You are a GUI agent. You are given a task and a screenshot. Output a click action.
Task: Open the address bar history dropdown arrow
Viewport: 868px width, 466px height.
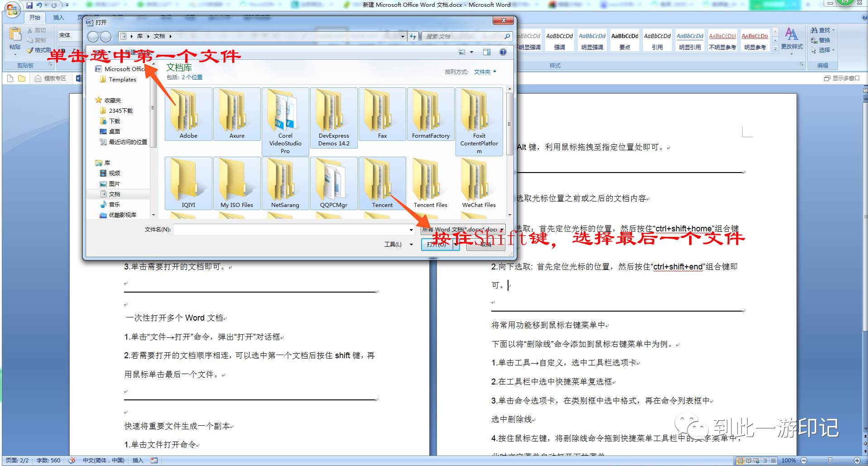coord(403,36)
